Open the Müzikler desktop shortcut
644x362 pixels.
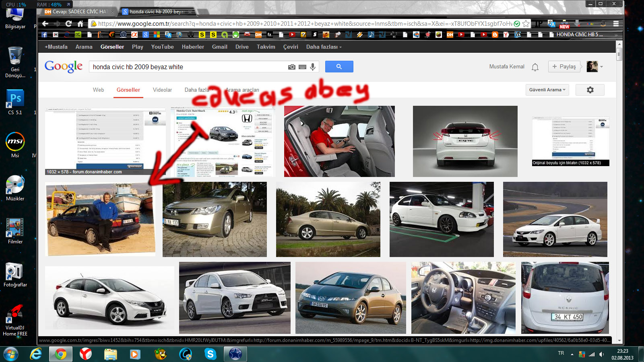(x=15, y=188)
